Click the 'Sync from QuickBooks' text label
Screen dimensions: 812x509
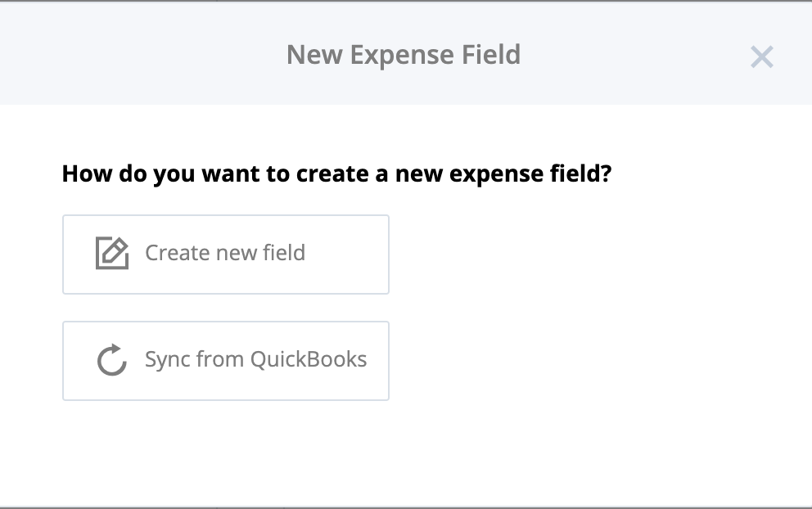point(256,359)
